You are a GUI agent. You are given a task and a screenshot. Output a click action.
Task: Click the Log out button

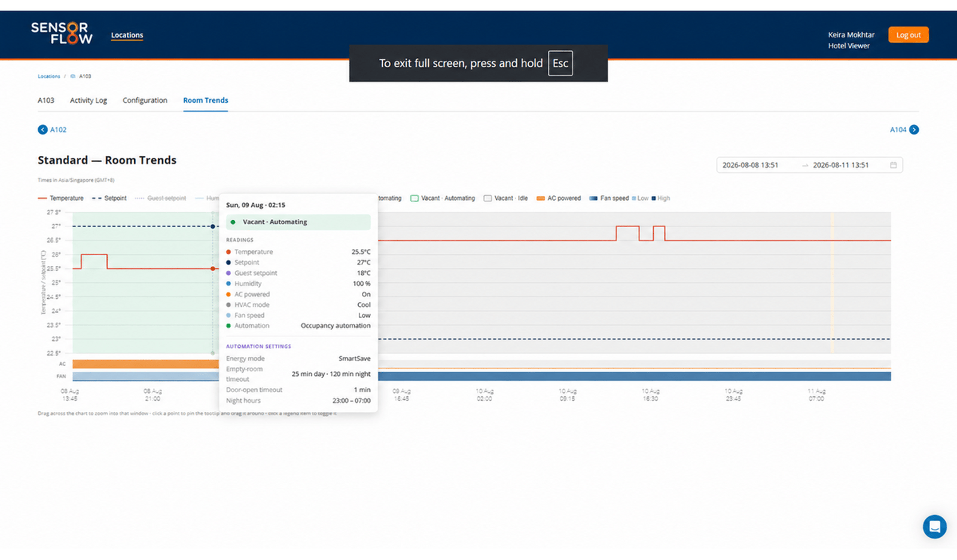coord(908,35)
